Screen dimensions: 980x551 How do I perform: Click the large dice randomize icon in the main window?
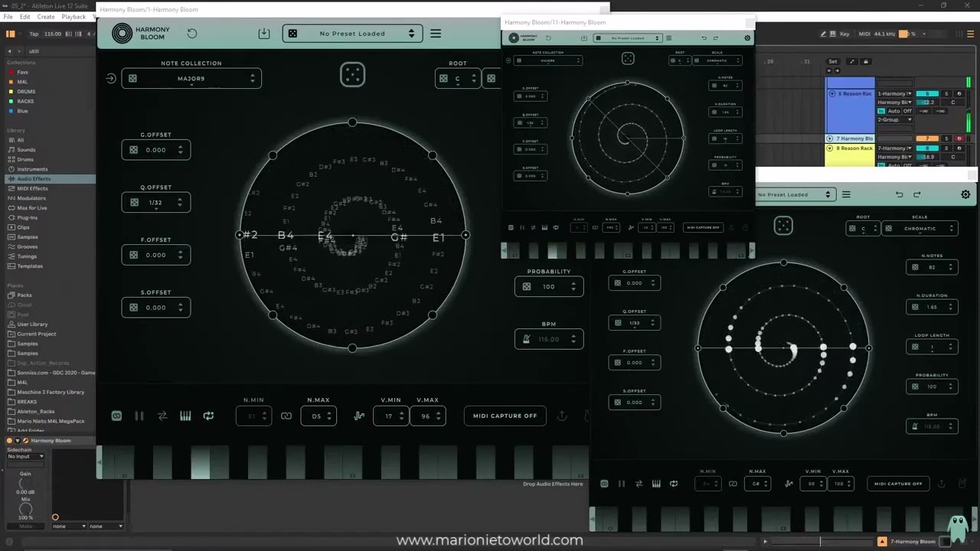coord(352,75)
